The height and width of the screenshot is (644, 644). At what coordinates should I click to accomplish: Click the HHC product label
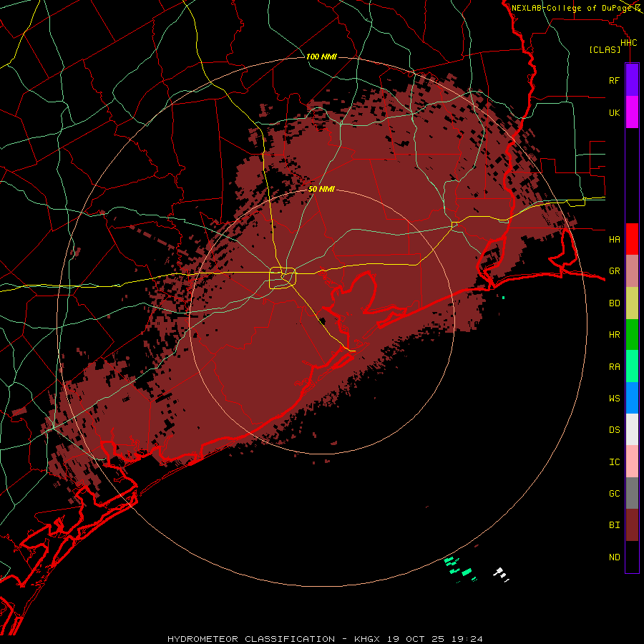pyautogui.click(x=628, y=43)
